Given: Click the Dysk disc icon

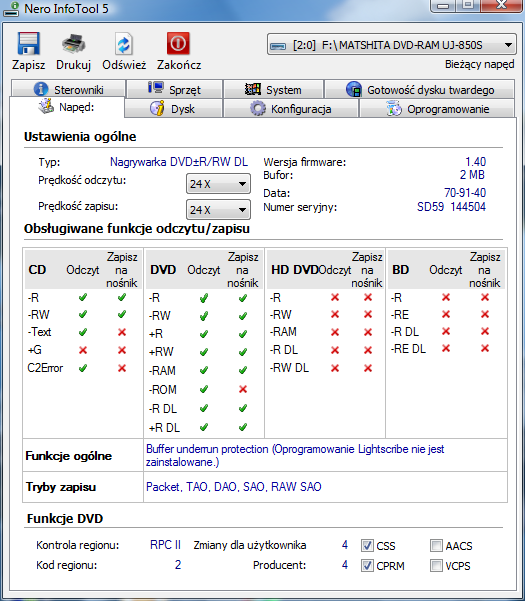Looking at the screenshot, I should 157,108.
